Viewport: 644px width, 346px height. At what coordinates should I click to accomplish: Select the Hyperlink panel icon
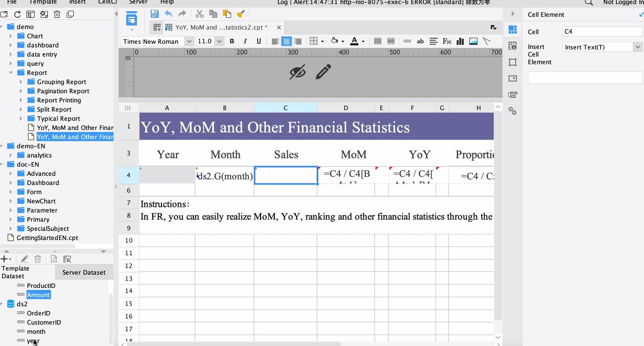(x=512, y=111)
